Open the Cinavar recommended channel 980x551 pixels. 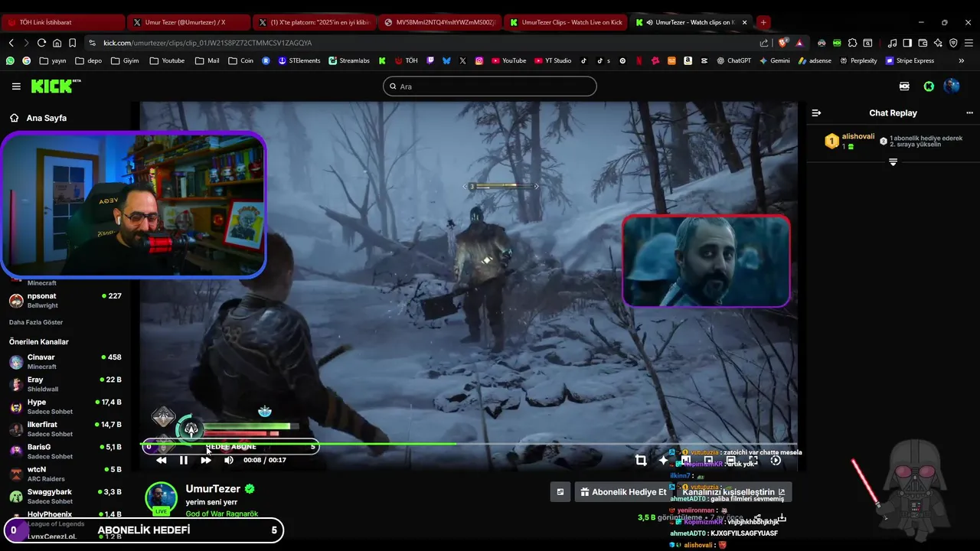pyautogui.click(x=65, y=361)
